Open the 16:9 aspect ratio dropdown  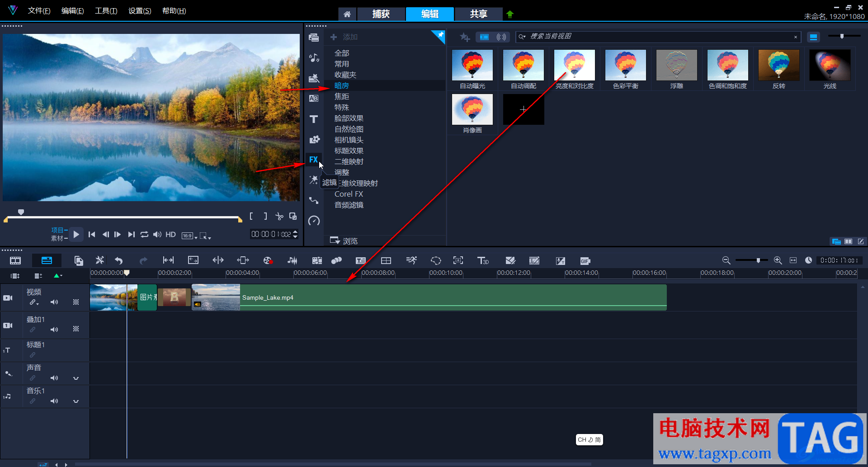tap(189, 236)
